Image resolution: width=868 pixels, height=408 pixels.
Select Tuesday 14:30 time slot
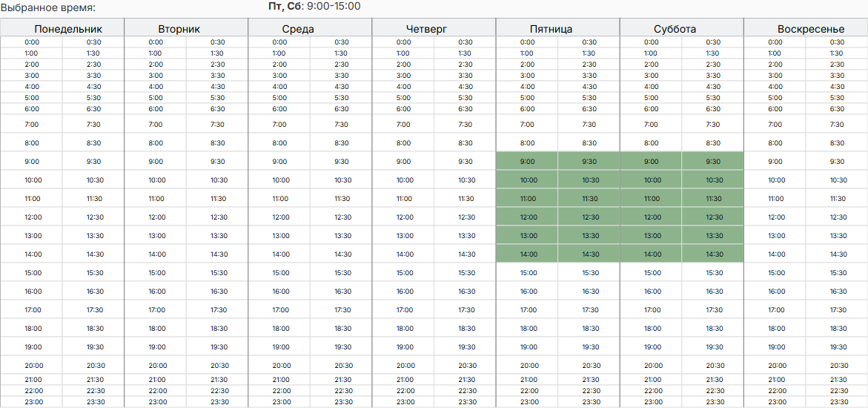tap(217, 254)
